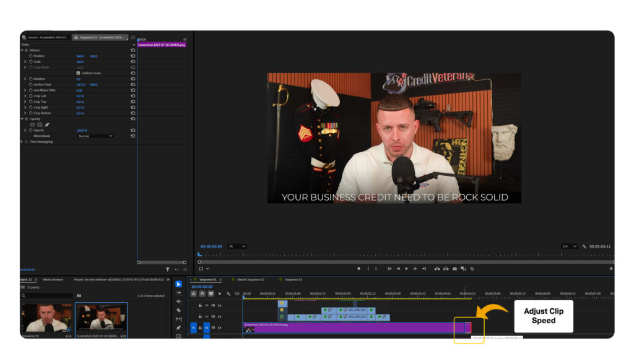Toggle Position animation stopwatch
The width and height of the screenshot is (634, 364).
pyautogui.click(x=31, y=56)
